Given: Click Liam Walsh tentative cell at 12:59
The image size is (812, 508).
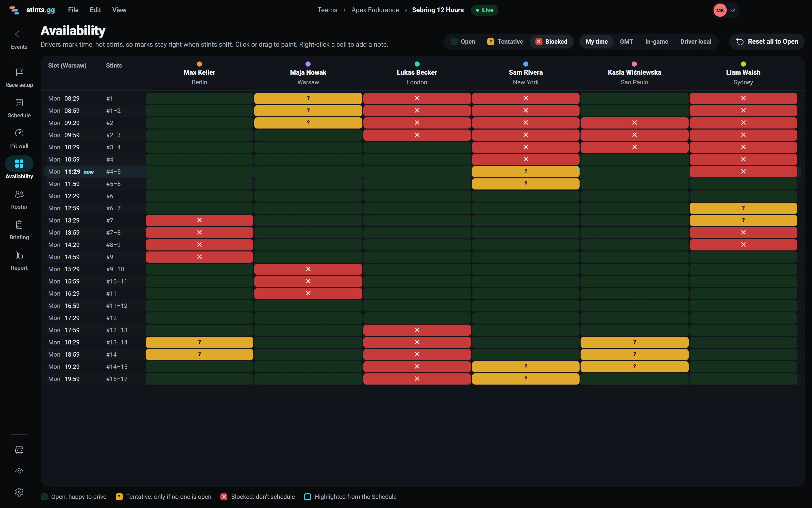Looking at the screenshot, I should tap(743, 208).
